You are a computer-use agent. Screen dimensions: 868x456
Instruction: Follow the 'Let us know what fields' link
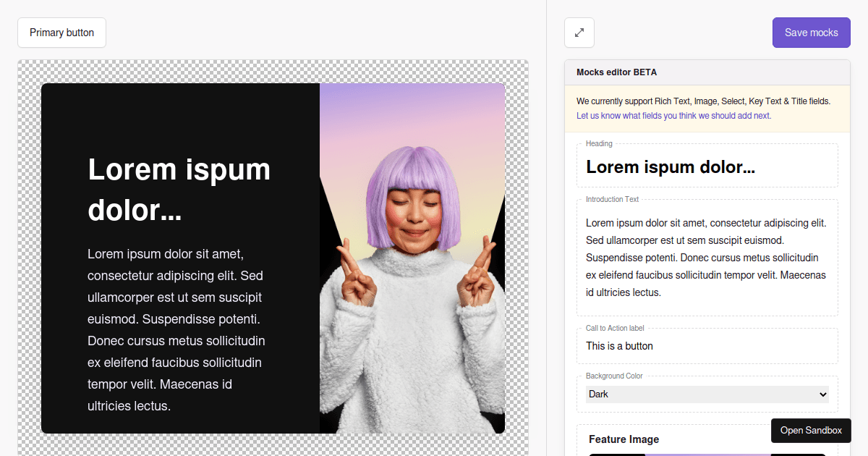(673, 116)
